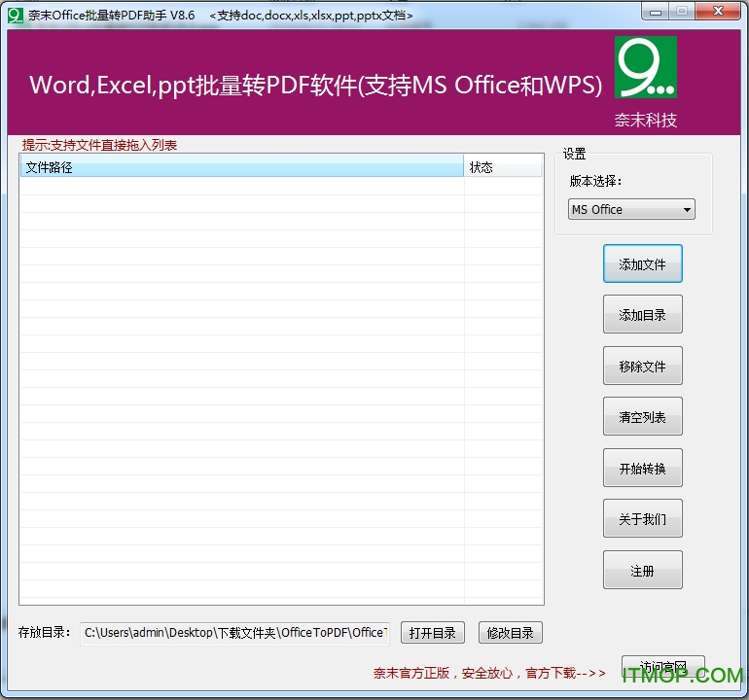
Task: Click the 奈末官方正版 download text
Action: point(489,673)
